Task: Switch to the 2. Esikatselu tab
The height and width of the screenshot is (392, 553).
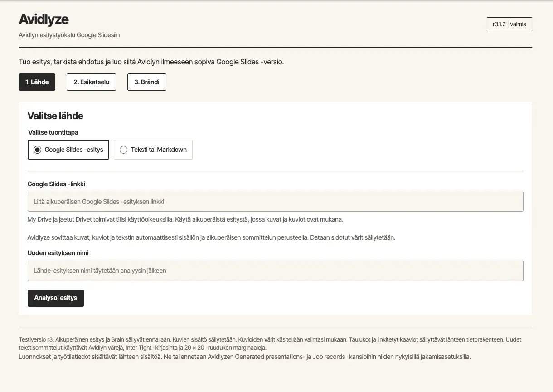Action: [x=91, y=82]
